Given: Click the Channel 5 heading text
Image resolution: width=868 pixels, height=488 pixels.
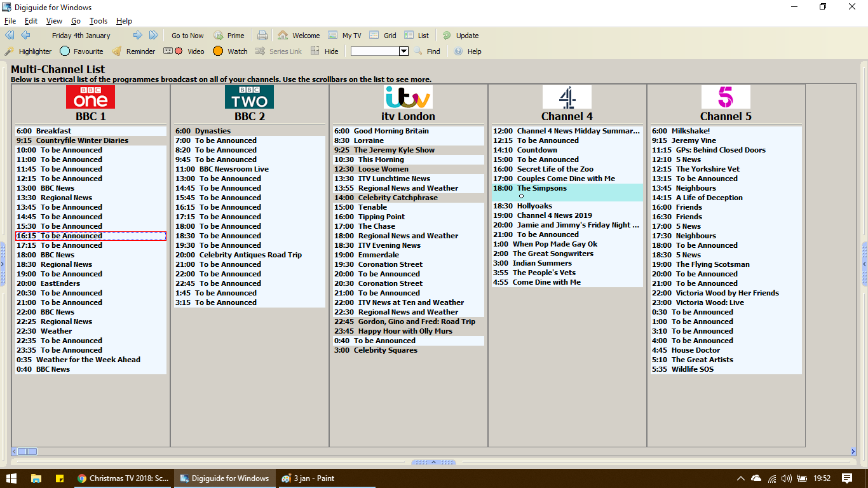Looking at the screenshot, I should 726,116.
